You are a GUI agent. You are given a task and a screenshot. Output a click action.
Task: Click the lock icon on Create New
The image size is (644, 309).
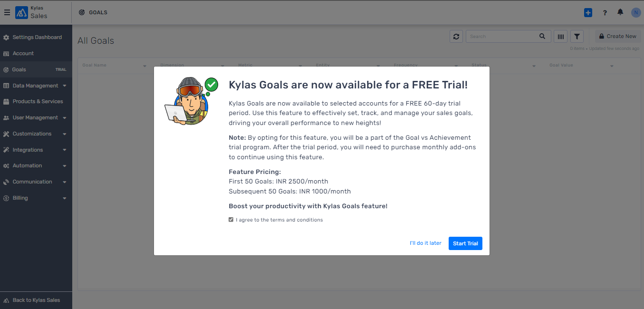(x=602, y=36)
